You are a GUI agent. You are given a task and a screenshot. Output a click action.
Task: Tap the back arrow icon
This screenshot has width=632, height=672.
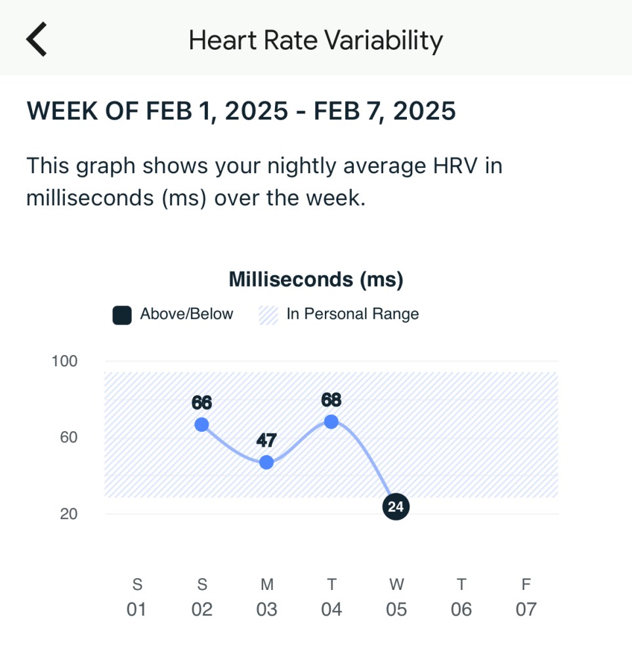[x=37, y=39]
